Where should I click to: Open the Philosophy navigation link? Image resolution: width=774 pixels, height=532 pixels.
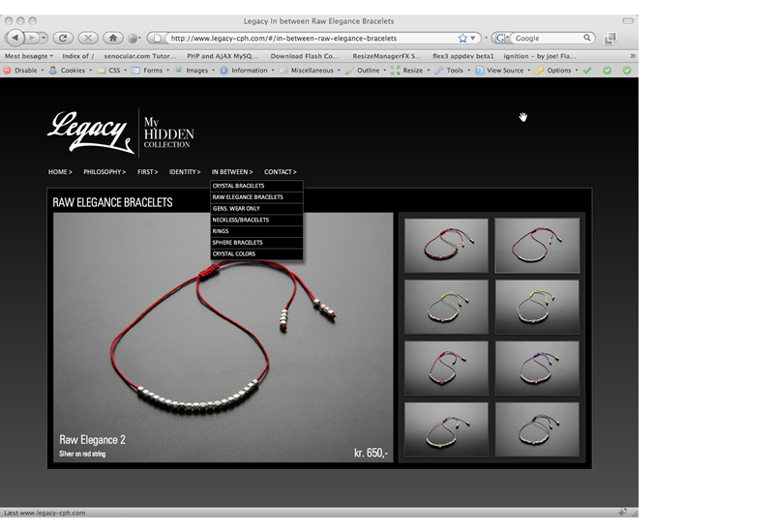(104, 172)
